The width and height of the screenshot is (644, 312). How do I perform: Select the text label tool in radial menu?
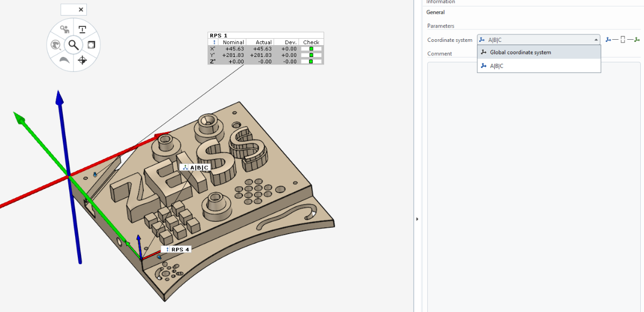point(82,29)
